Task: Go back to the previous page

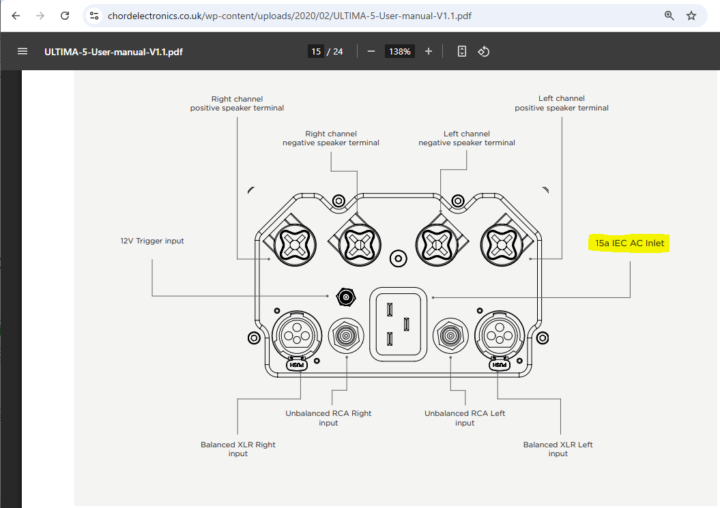Action: pyautogui.click(x=15, y=16)
